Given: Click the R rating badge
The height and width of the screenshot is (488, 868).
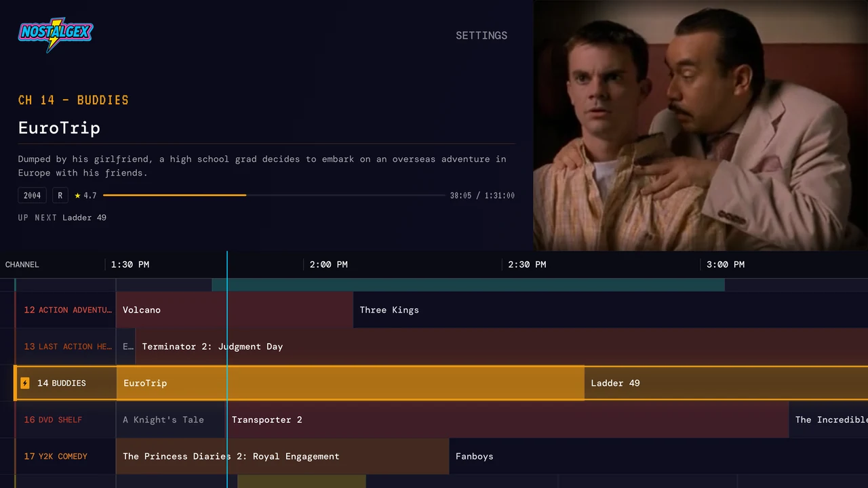Looking at the screenshot, I should [x=60, y=195].
